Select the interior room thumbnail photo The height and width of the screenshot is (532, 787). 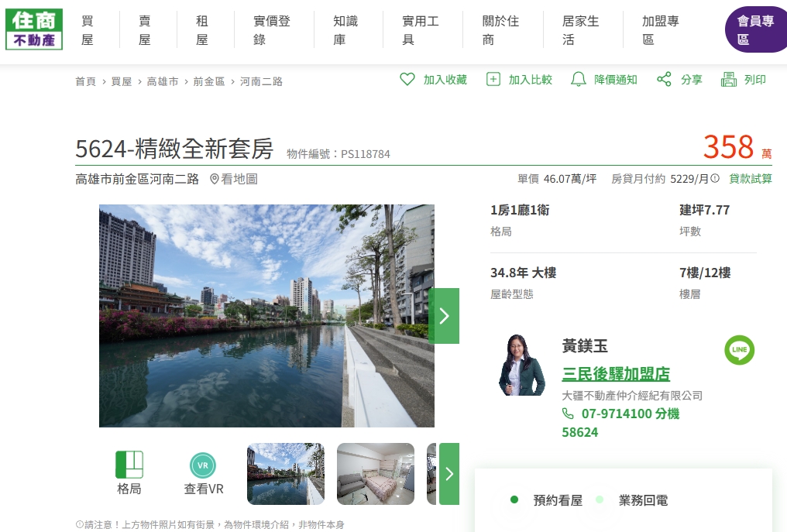pos(375,474)
